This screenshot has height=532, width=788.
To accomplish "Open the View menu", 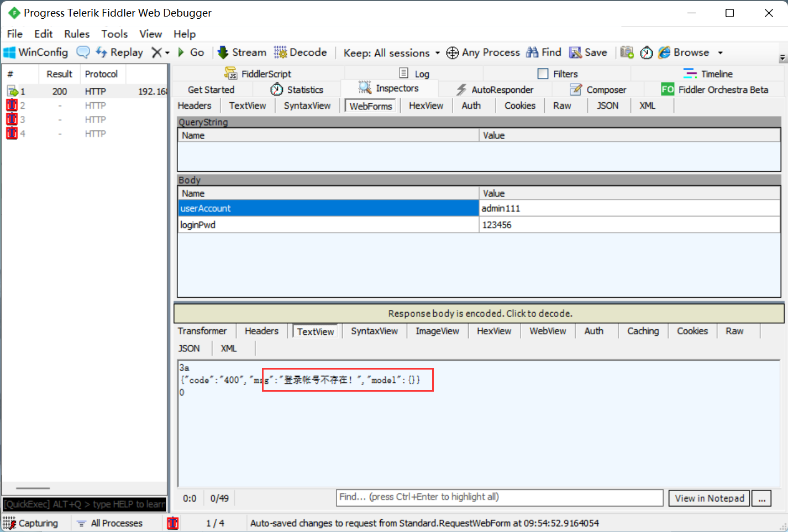I will [150, 34].
